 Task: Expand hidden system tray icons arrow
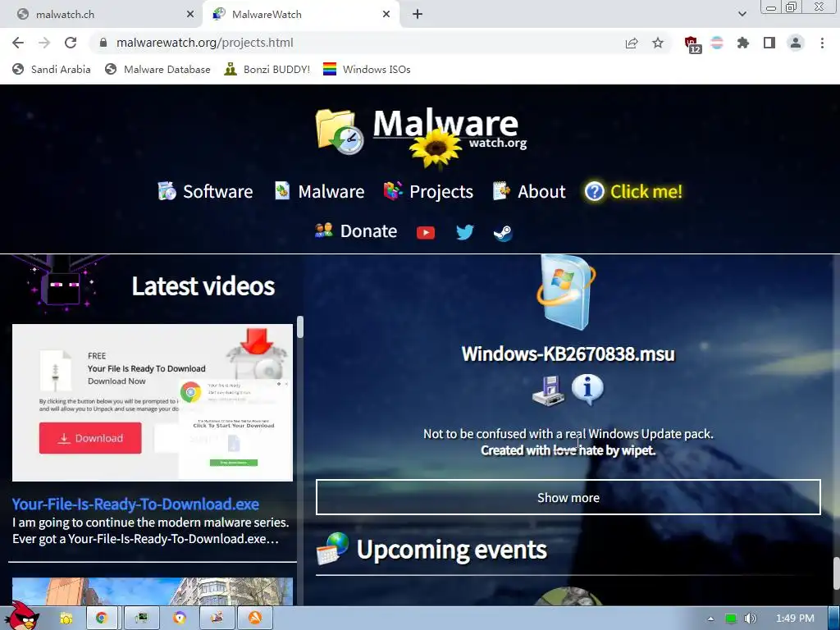point(710,619)
